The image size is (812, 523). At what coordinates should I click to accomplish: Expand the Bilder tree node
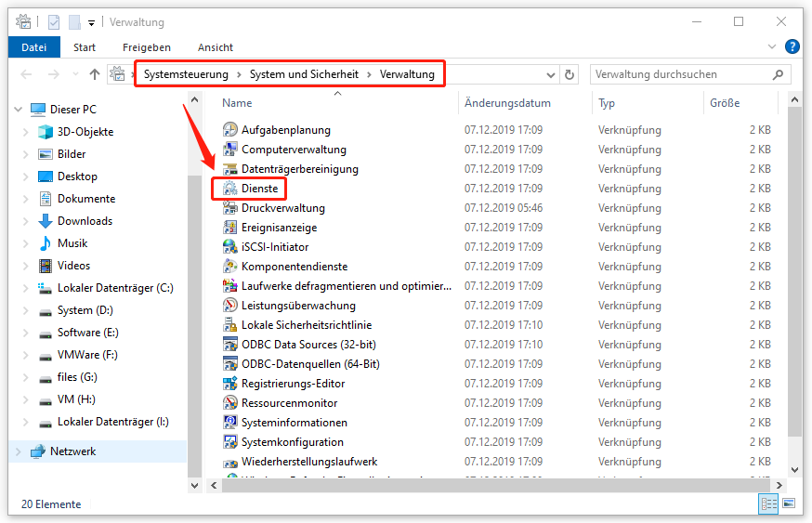pyautogui.click(x=25, y=154)
